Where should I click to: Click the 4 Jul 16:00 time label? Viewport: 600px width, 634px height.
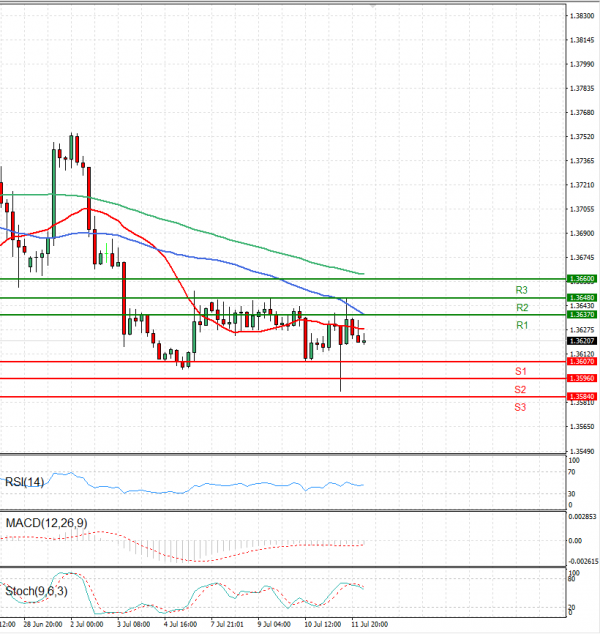click(x=180, y=624)
